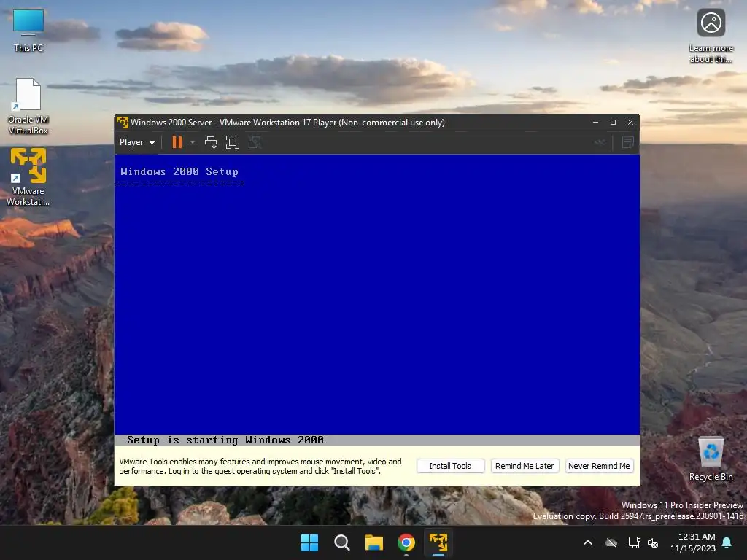The height and width of the screenshot is (560, 747).
Task: Pause the virtual machine with orange pause icon
Action: [177, 142]
